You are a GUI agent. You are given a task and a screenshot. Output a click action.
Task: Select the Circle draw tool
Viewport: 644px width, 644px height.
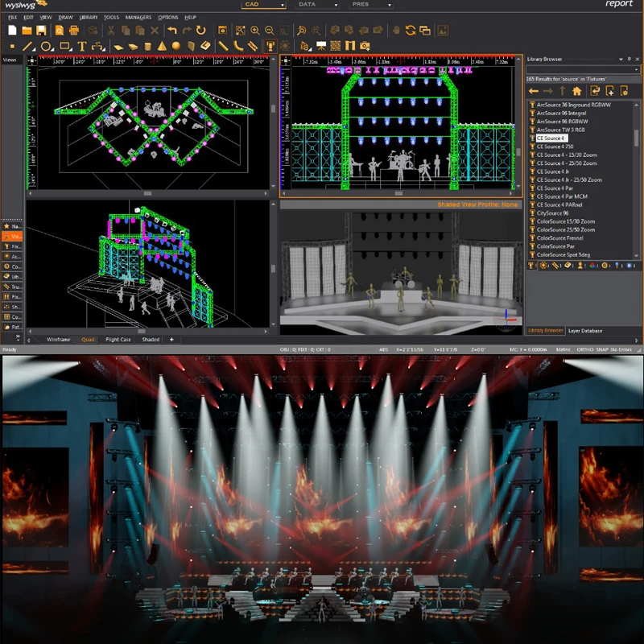click(x=46, y=46)
